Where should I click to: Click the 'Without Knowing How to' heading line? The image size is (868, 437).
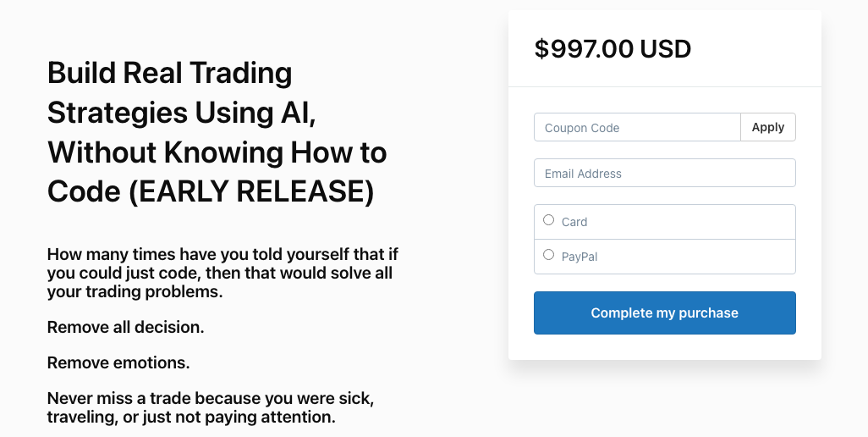217,153
